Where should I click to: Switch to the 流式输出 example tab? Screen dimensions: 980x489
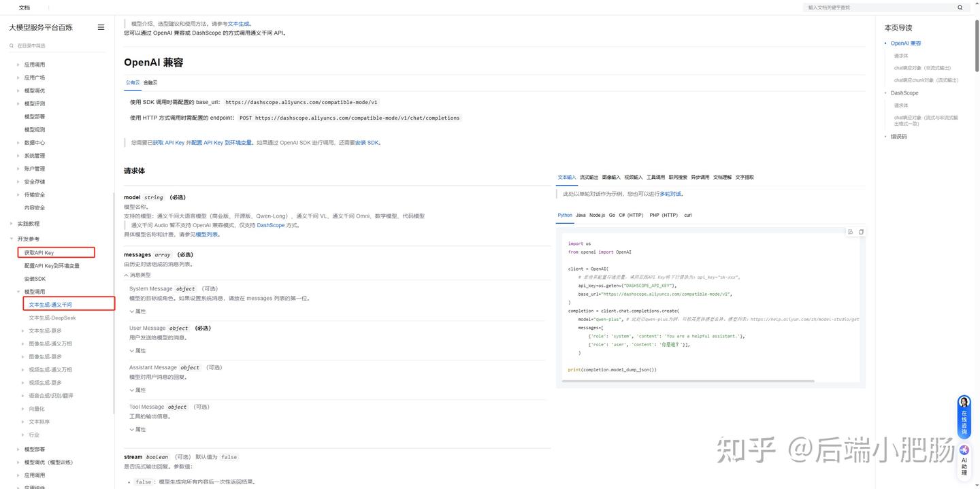(589, 177)
